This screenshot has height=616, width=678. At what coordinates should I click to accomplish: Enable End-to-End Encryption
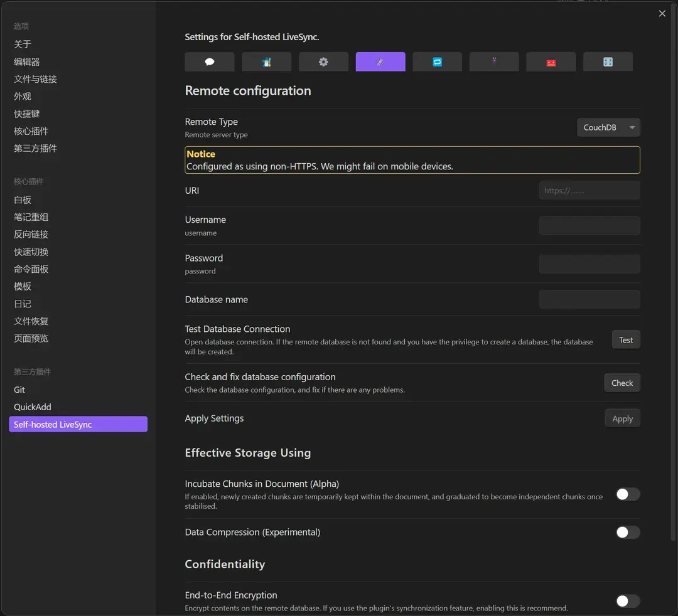[627, 600]
